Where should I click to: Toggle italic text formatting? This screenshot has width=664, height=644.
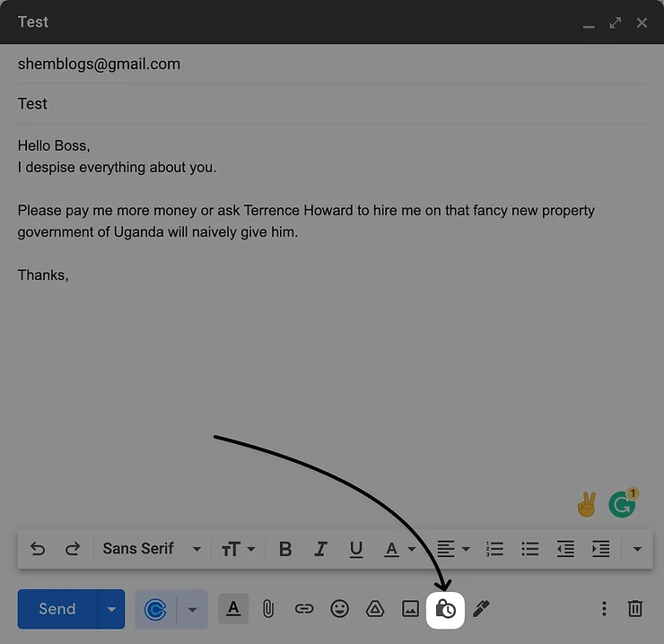(320, 549)
